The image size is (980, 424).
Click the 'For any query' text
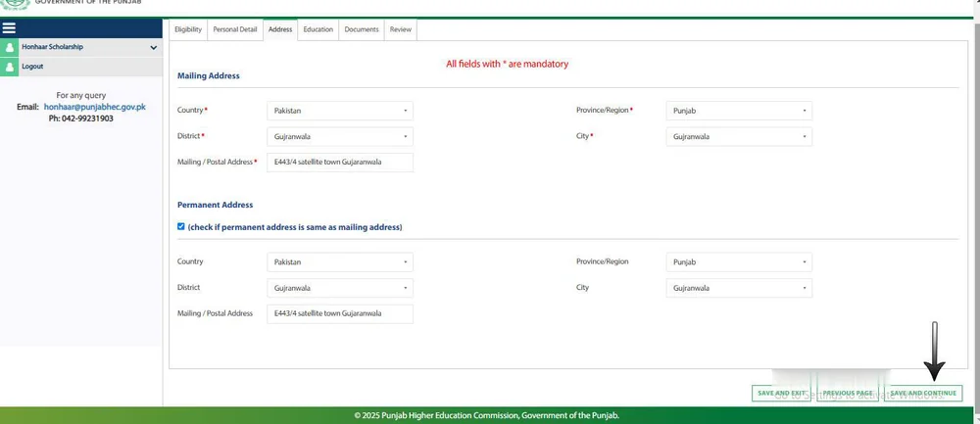click(81, 96)
